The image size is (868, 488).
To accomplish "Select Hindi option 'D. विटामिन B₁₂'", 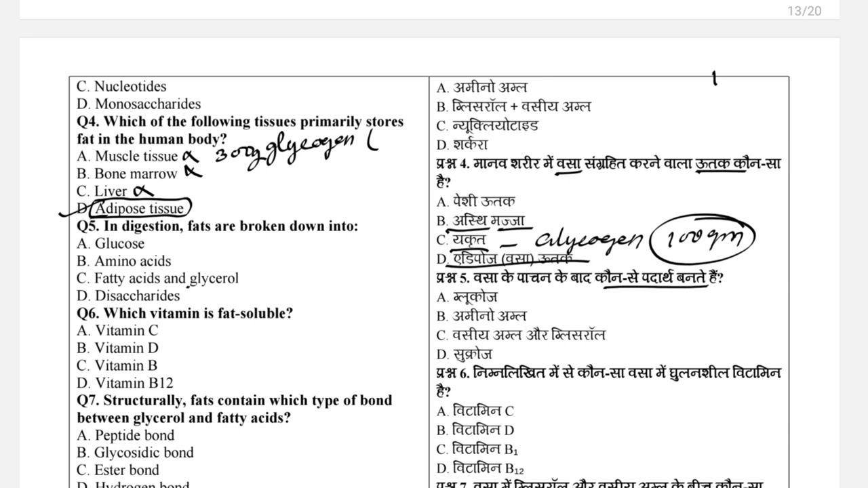I will point(480,468).
